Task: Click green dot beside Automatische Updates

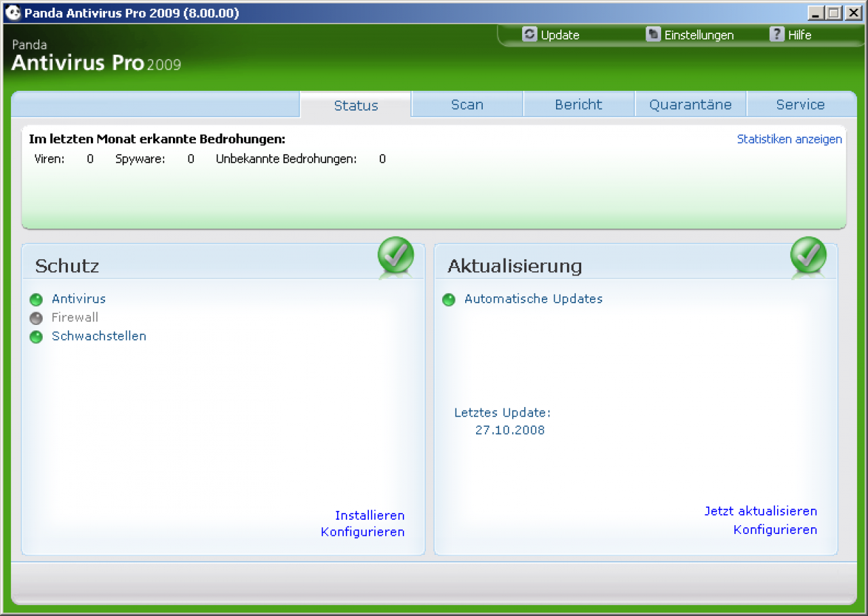Action: click(x=449, y=300)
